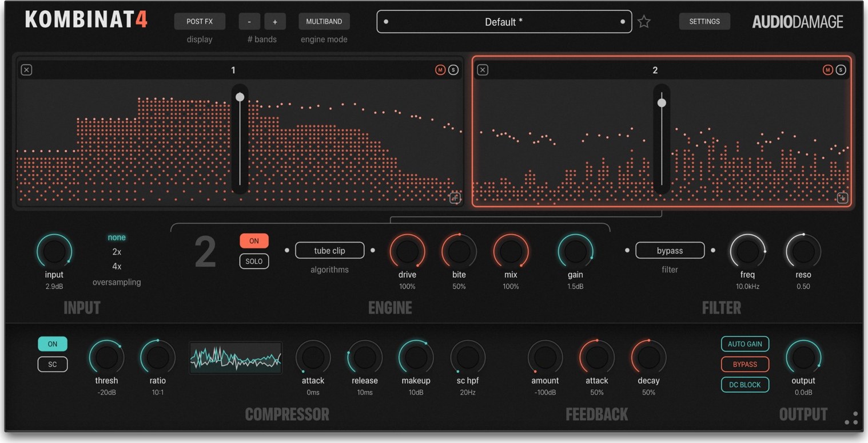868x443 pixels.
Task: Close band 2 with its X icon
Action: point(483,70)
